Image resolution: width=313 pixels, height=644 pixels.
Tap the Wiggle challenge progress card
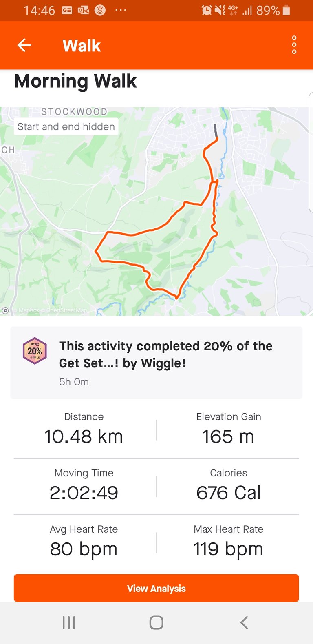point(156,363)
